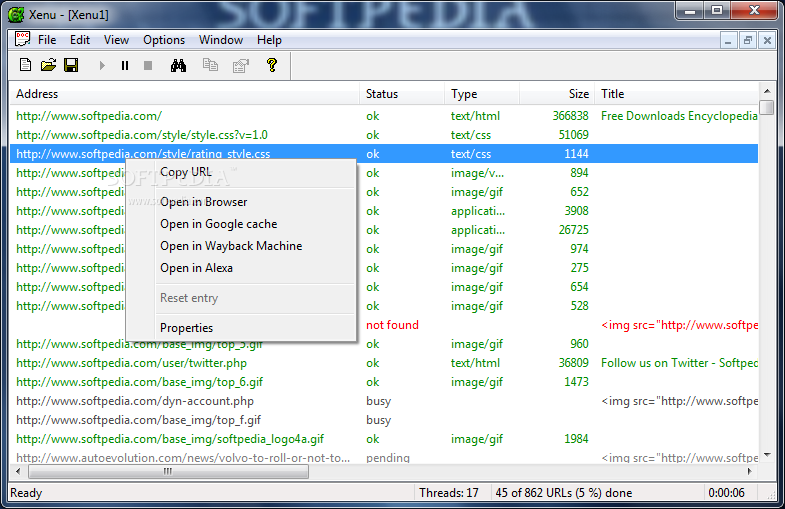Viewport: 785px width, 509px height.
Task: Select Open in Alexa
Action: point(241,268)
